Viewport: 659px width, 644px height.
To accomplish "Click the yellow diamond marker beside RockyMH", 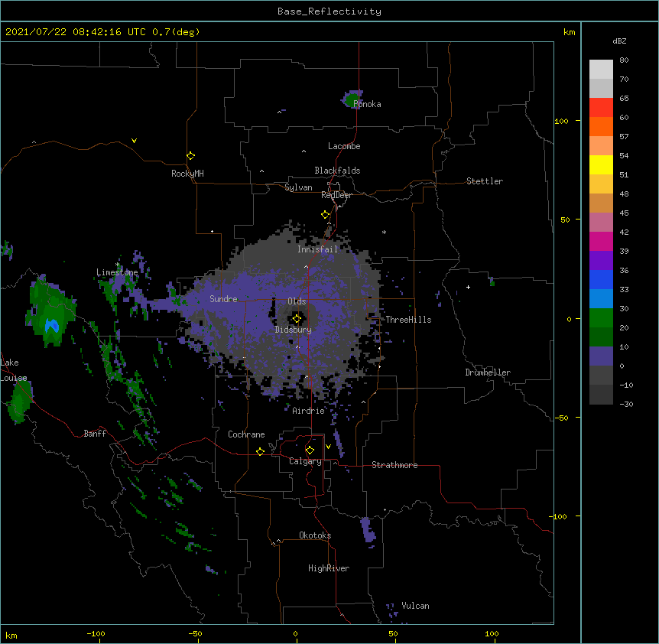I will pyautogui.click(x=191, y=156).
